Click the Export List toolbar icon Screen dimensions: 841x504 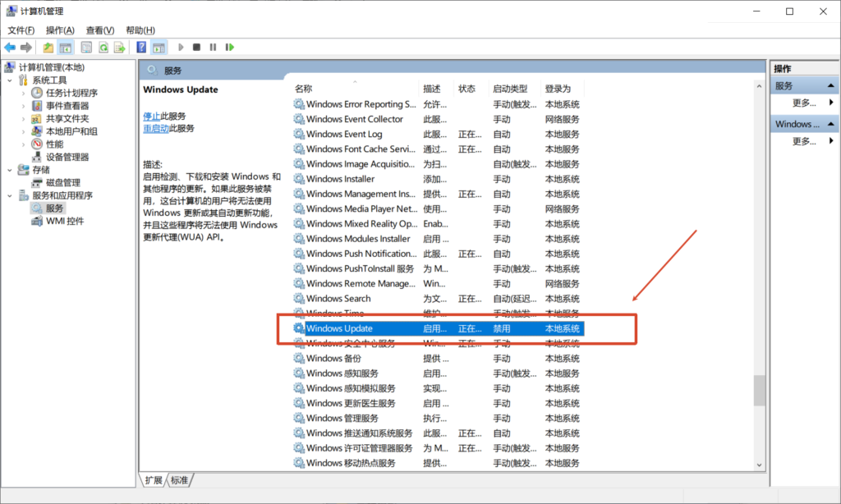119,48
